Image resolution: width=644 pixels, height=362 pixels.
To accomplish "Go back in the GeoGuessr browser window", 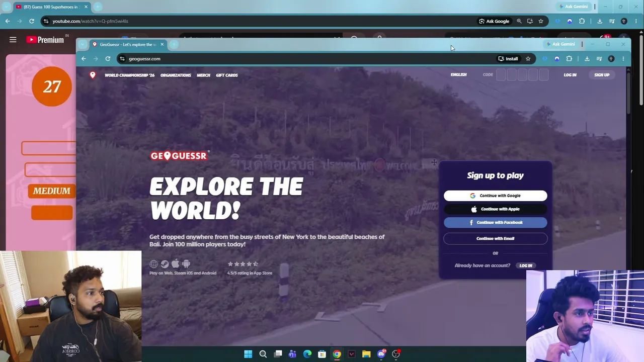I will click(x=84, y=59).
